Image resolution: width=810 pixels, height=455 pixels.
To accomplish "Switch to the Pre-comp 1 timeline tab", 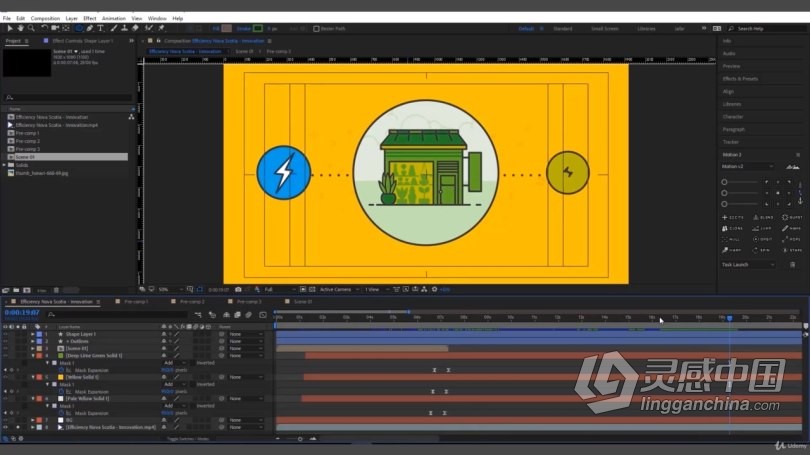I will pyautogui.click(x=136, y=302).
